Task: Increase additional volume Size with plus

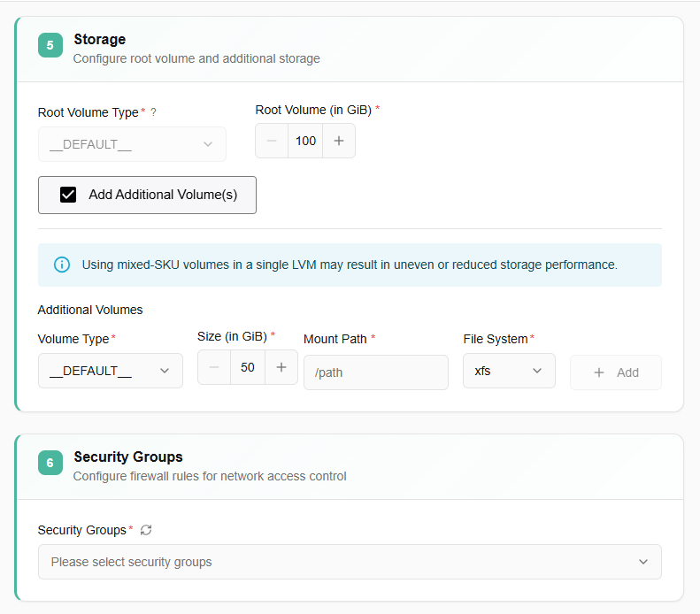Action: [x=281, y=367]
